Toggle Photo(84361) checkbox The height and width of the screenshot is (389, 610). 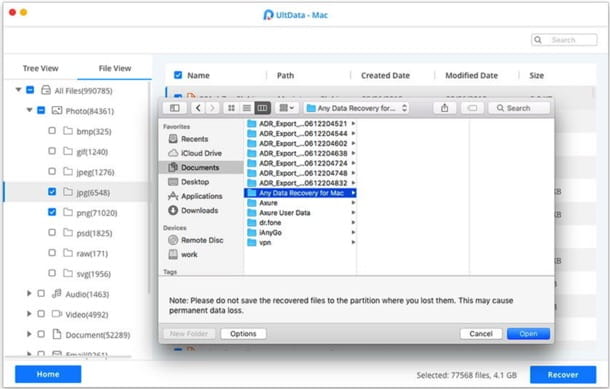[41, 110]
